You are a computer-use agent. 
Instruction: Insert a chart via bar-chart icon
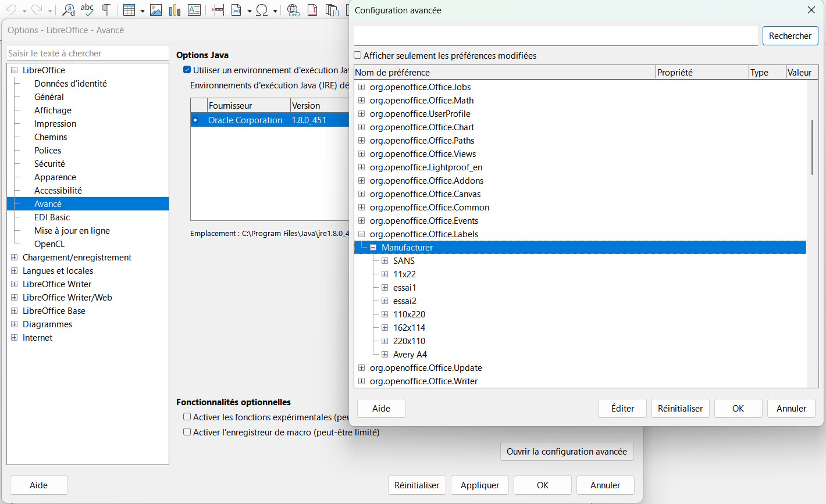(x=175, y=10)
